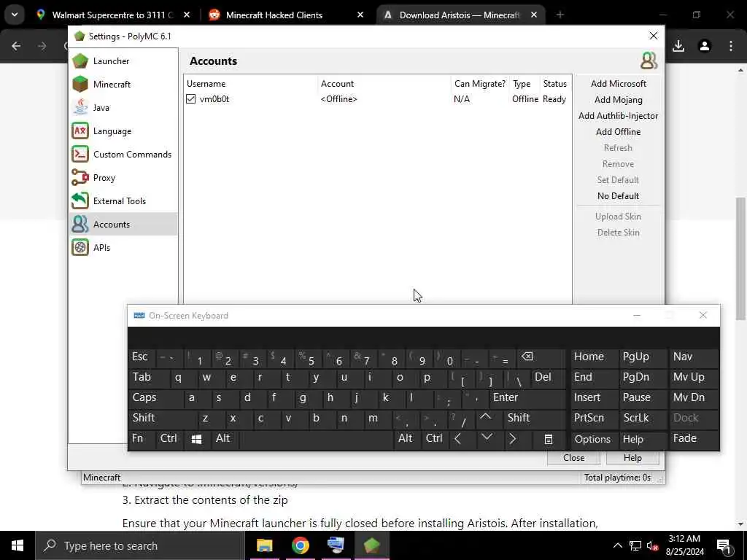Click the <Offline> account cell
747x560 pixels.
point(338,99)
